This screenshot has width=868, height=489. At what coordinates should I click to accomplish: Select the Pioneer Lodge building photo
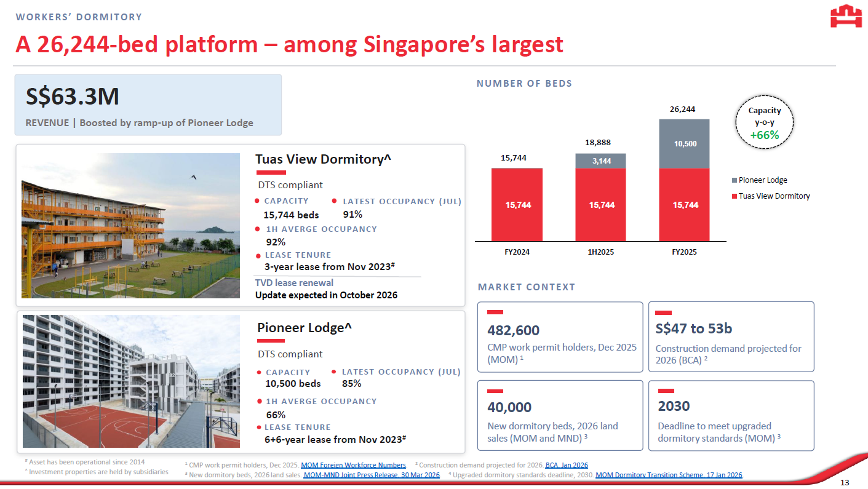tap(131, 381)
